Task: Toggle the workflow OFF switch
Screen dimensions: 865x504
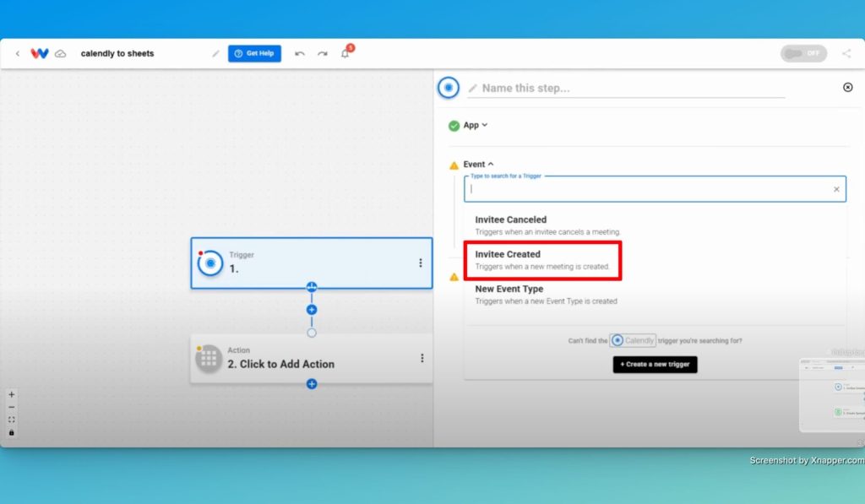Action: [803, 53]
